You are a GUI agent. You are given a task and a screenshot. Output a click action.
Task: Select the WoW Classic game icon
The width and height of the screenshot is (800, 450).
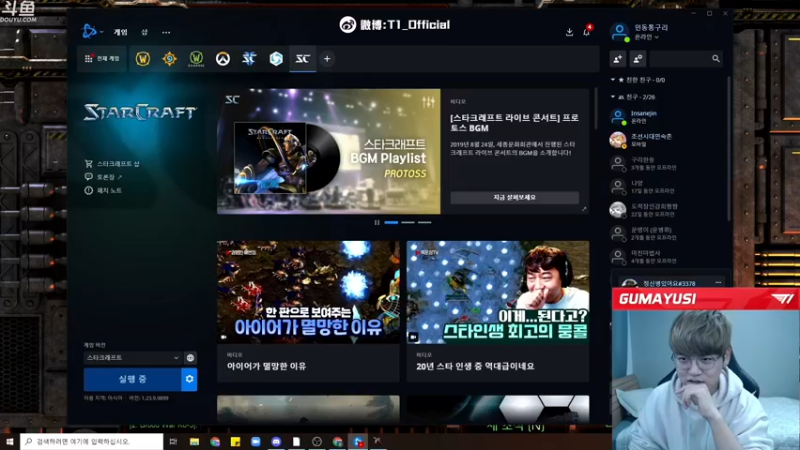point(196,59)
